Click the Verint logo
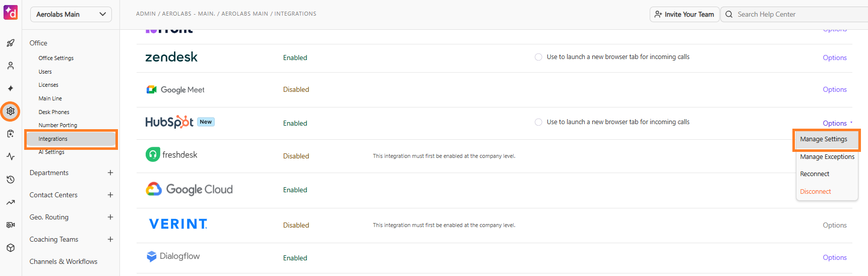868x276 pixels. click(x=178, y=224)
